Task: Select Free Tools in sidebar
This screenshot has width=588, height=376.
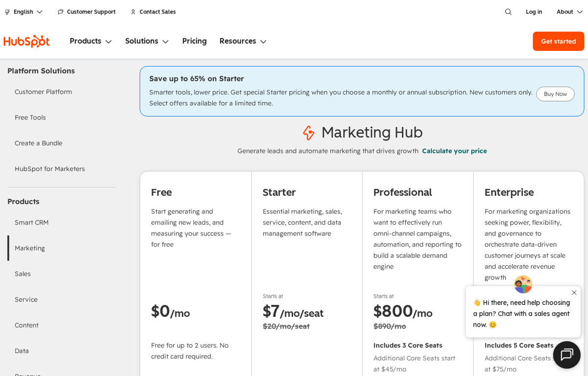Action: (30, 117)
